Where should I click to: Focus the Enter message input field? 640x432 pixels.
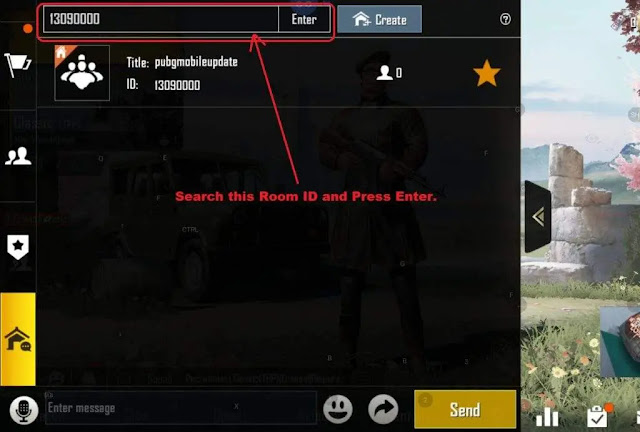pyautogui.click(x=181, y=408)
